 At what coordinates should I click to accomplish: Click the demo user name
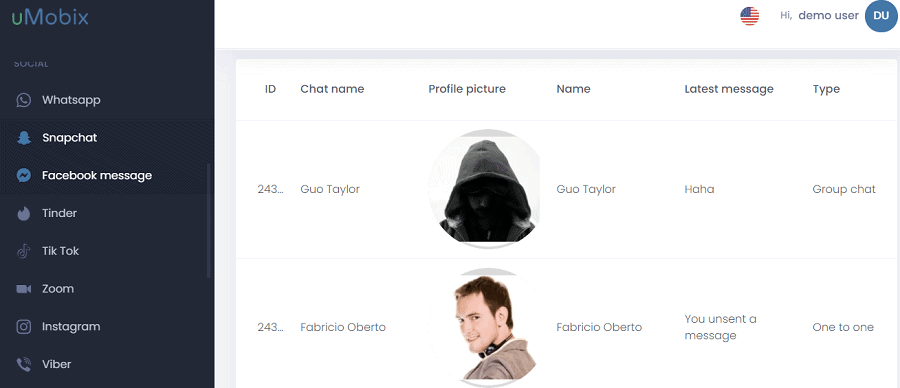[828, 15]
